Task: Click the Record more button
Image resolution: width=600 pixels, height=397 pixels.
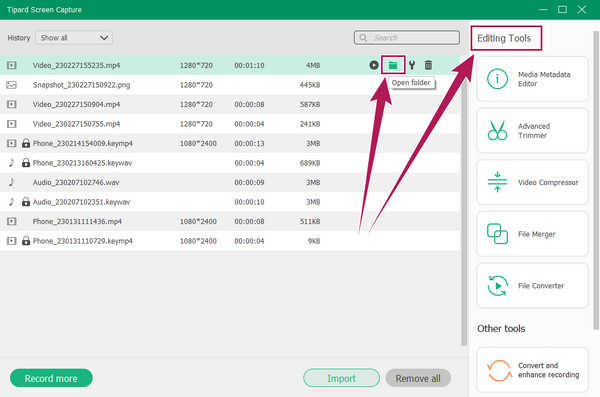Action: [x=51, y=378]
